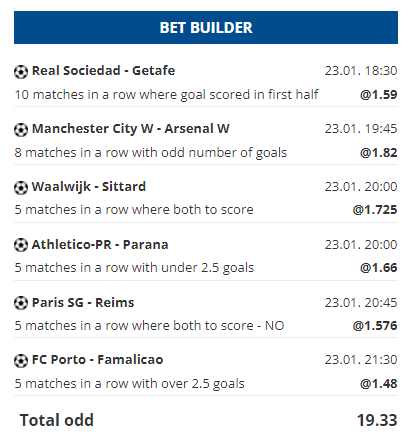The width and height of the screenshot is (411, 437).
Task: Select the @1.82 odds for odd goals
Action: (x=379, y=153)
